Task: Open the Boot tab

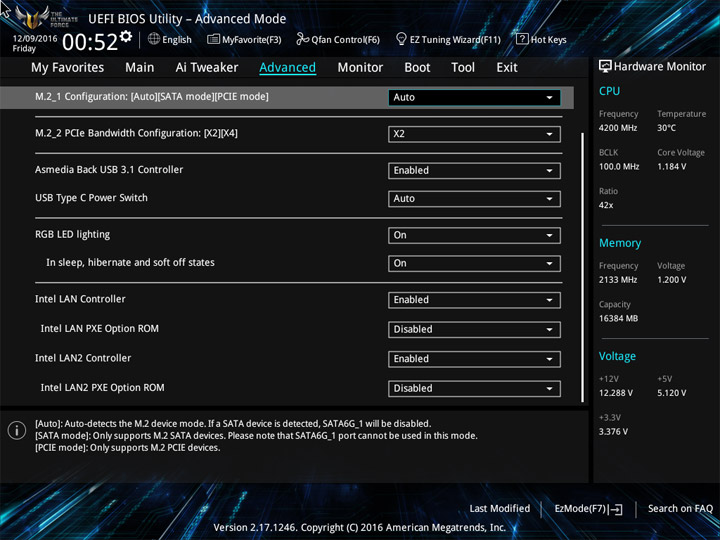Action: pyautogui.click(x=417, y=68)
